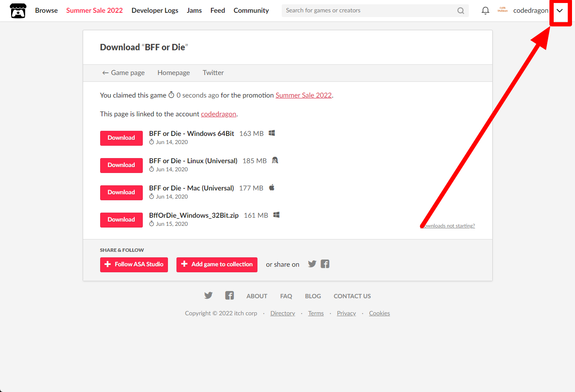The width and height of the screenshot is (575, 392).
Task: Open the Feed nav item
Action: click(217, 10)
